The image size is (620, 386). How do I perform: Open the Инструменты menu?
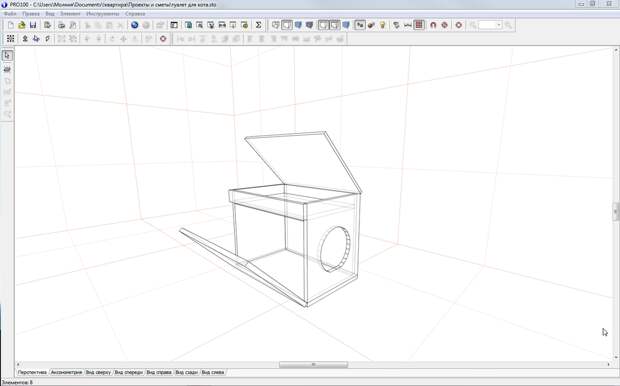103,14
